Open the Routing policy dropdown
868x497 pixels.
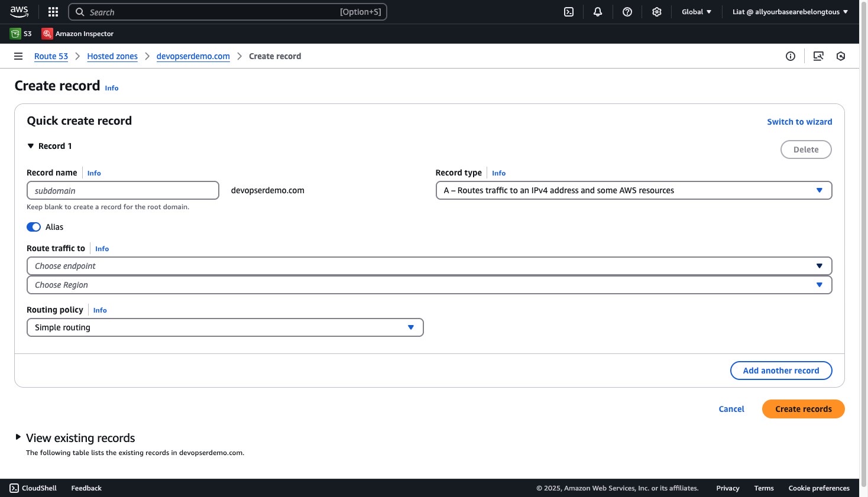tap(225, 327)
